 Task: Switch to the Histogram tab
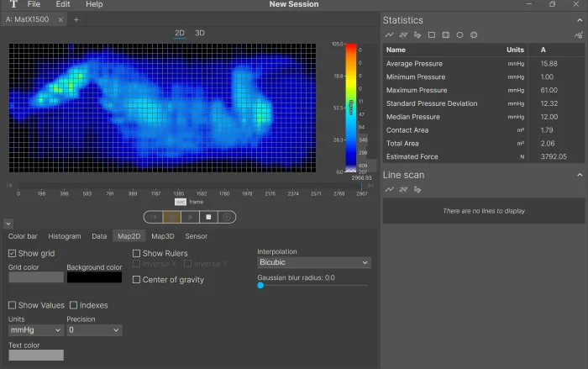tap(65, 236)
